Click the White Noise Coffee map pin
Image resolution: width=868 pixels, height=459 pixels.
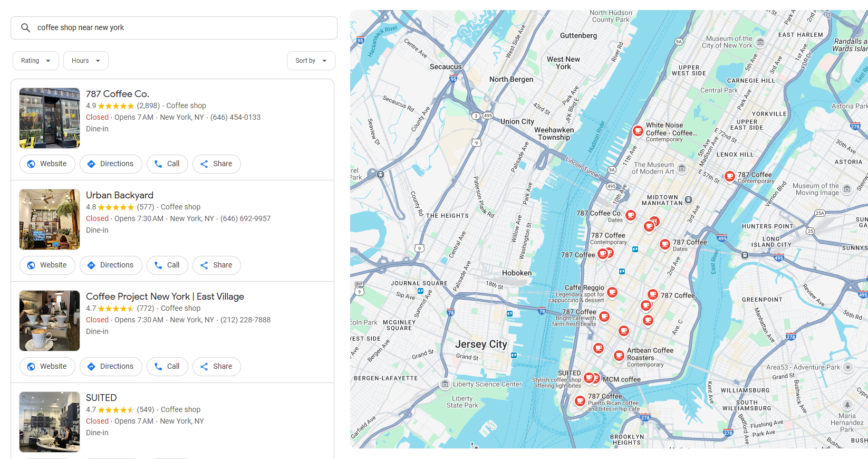point(638,130)
